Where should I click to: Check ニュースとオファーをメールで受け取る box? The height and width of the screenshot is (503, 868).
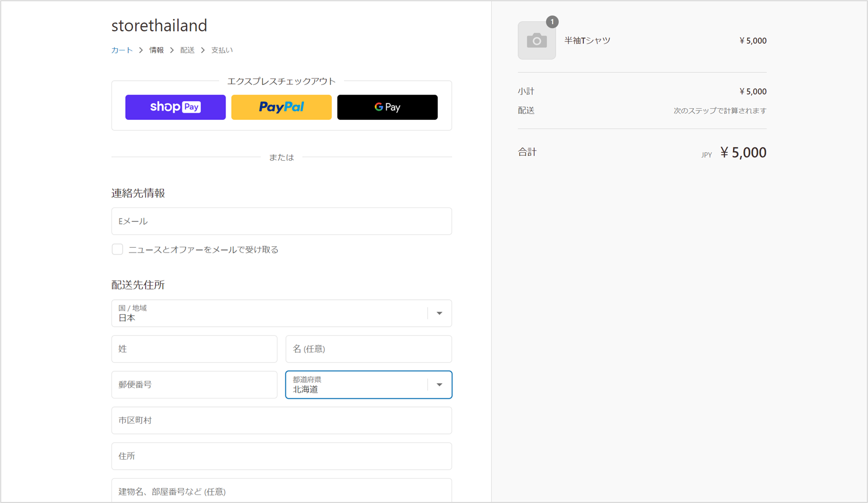tap(117, 249)
